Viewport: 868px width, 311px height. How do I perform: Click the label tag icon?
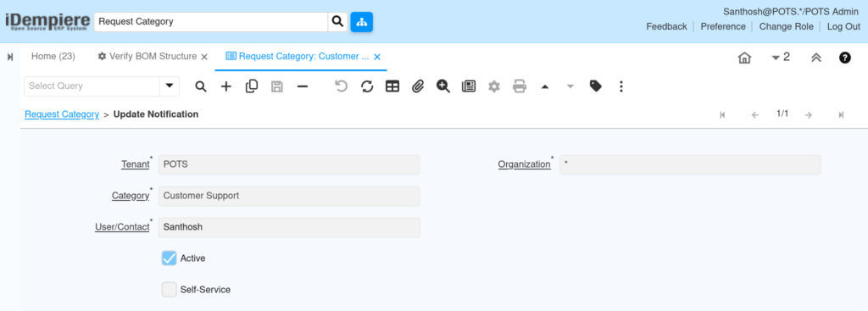[596, 86]
